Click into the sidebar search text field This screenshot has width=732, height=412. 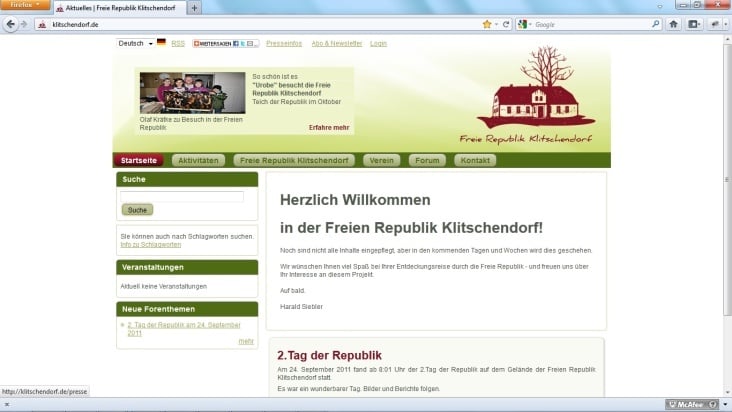coord(182,196)
